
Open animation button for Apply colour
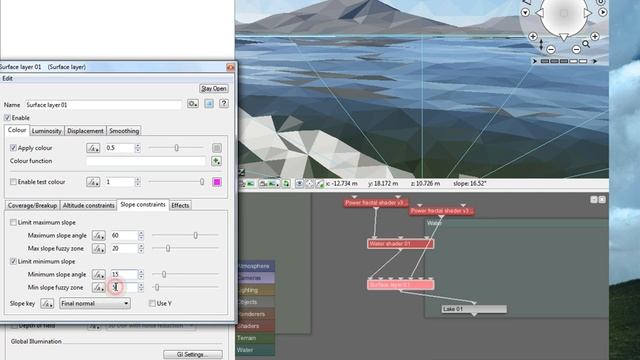pos(93,148)
